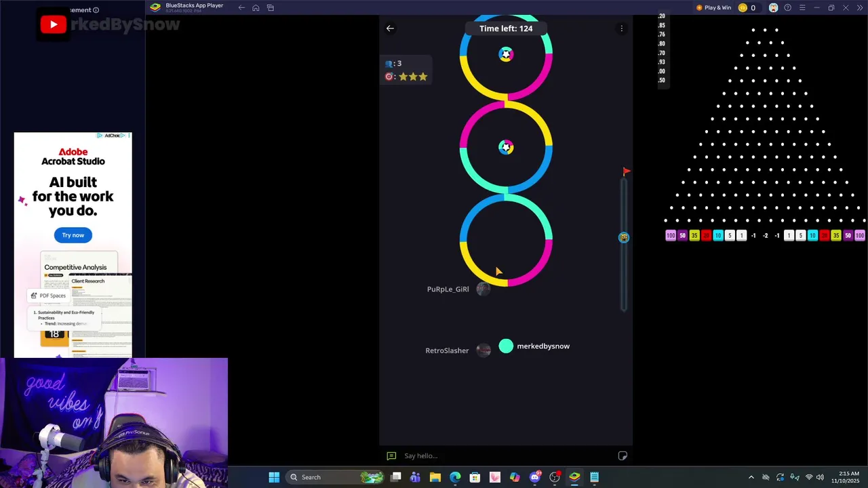This screenshot has width=868, height=488.
Task: Show hidden system tray icons
Action: coord(751,477)
